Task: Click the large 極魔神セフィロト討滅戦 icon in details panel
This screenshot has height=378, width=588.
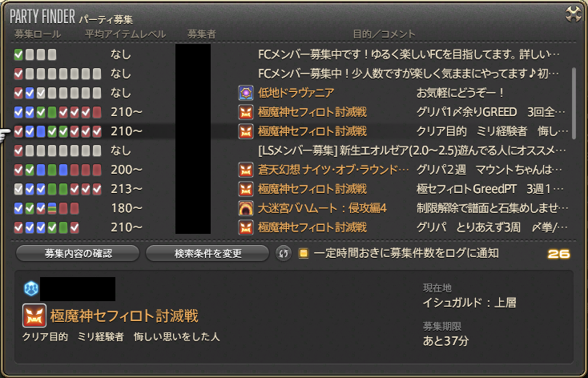Action: (34, 316)
